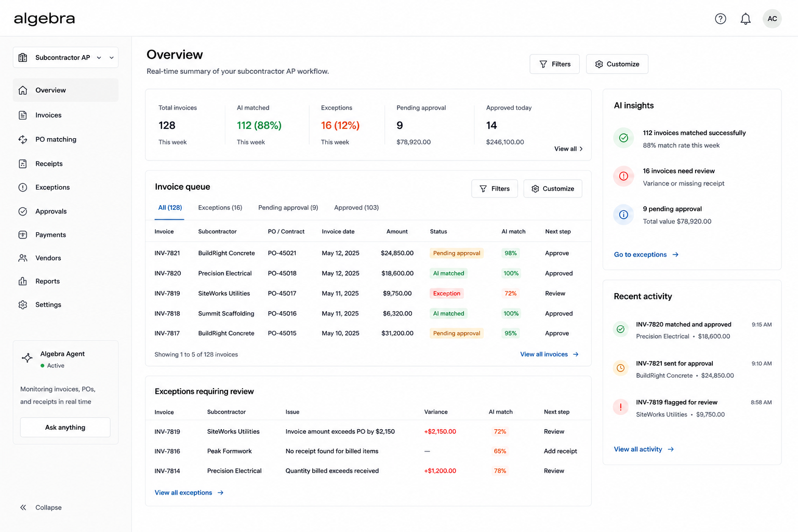Click invoice INV-7821 in the queue
Viewport: 798px width, 532px height.
[x=167, y=253]
